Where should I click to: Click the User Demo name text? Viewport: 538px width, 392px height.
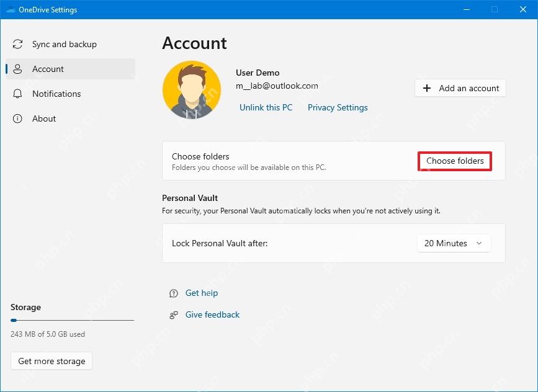[258, 73]
